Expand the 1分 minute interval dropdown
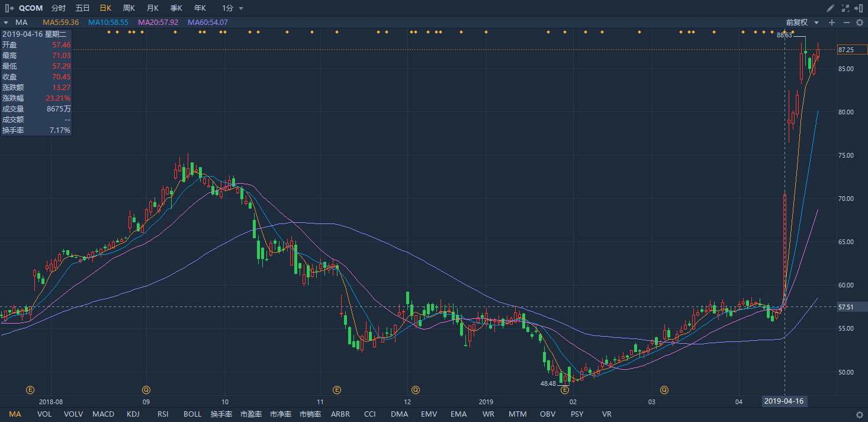Viewport: 868px width, 422px height. pos(241,8)
